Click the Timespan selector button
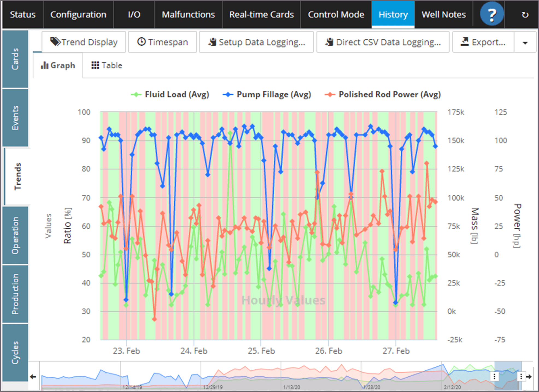539x392 pixels. [163, 42]
